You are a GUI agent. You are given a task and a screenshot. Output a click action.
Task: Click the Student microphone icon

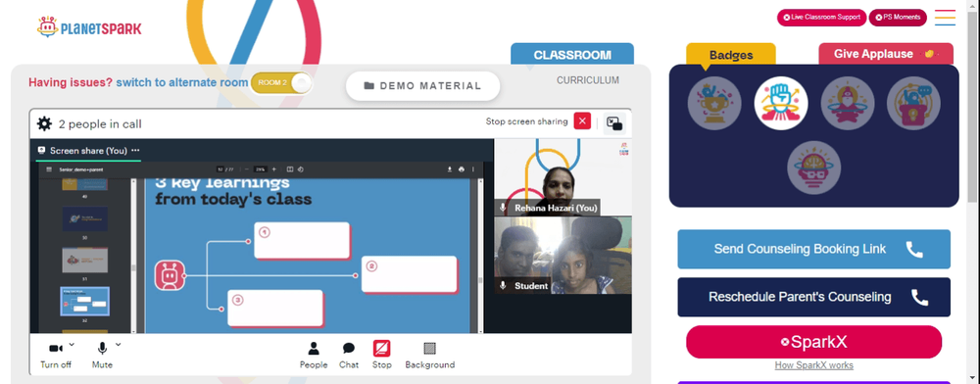503,285
